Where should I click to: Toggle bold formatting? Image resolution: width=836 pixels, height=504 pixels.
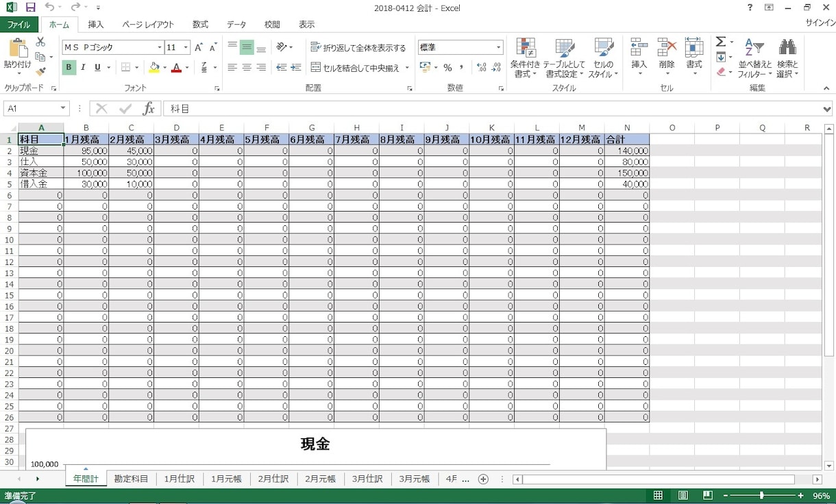pos(69,67)
